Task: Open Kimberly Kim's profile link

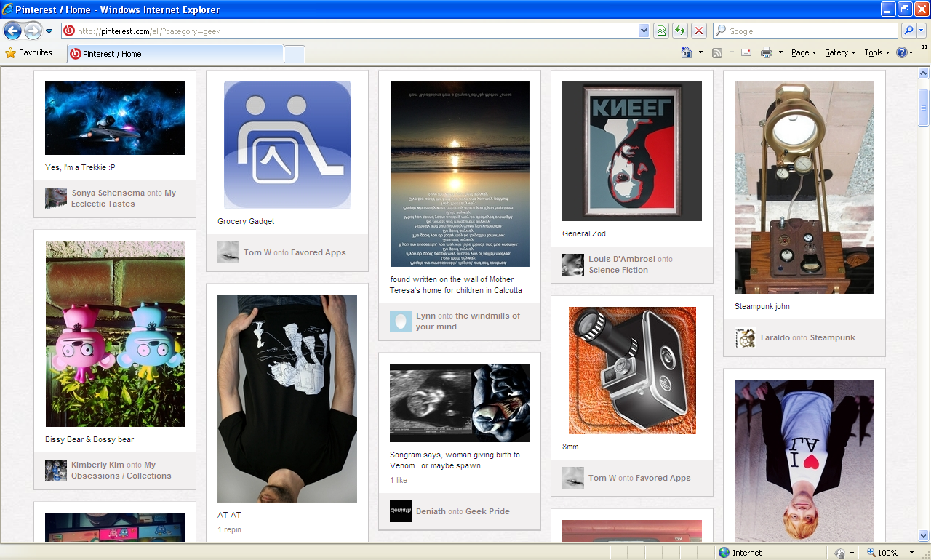Action: (x=97, y=465)
